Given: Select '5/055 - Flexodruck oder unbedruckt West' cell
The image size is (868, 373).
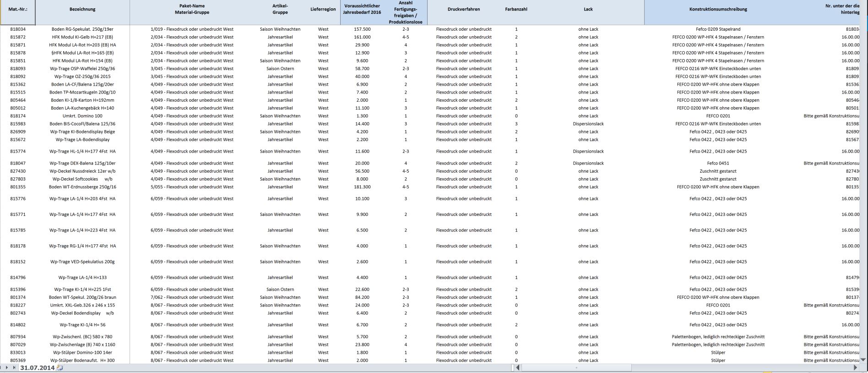Looking at the screenshot, I should coord(192,187).
